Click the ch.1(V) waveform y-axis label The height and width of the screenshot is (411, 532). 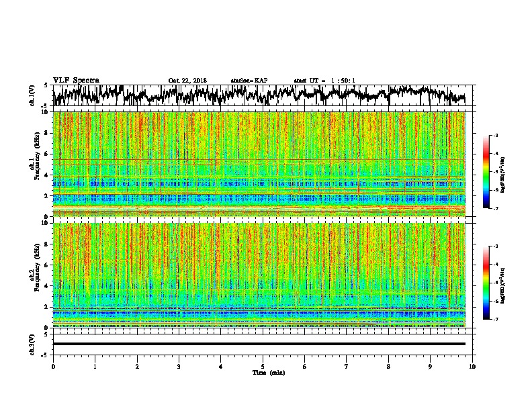point(32,95)
